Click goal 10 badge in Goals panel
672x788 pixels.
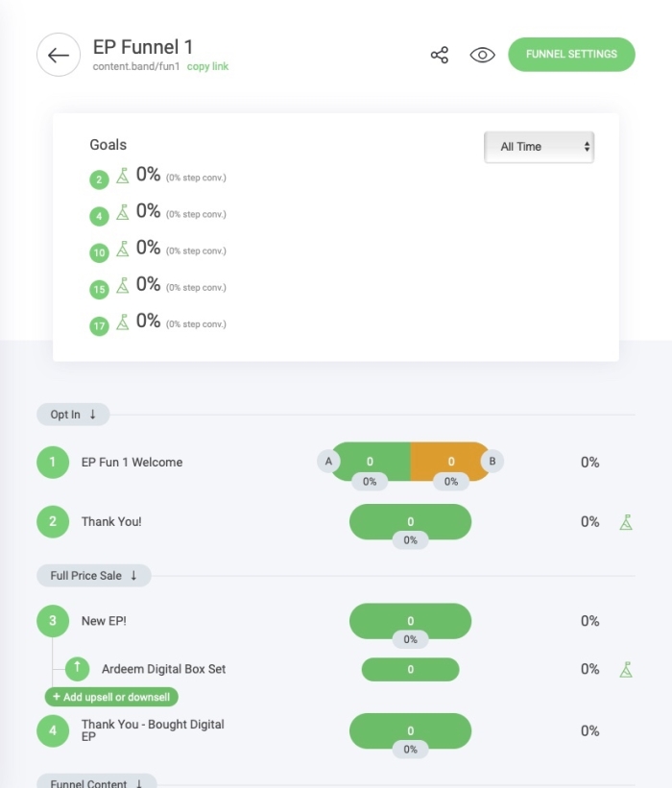click(99, 252)
